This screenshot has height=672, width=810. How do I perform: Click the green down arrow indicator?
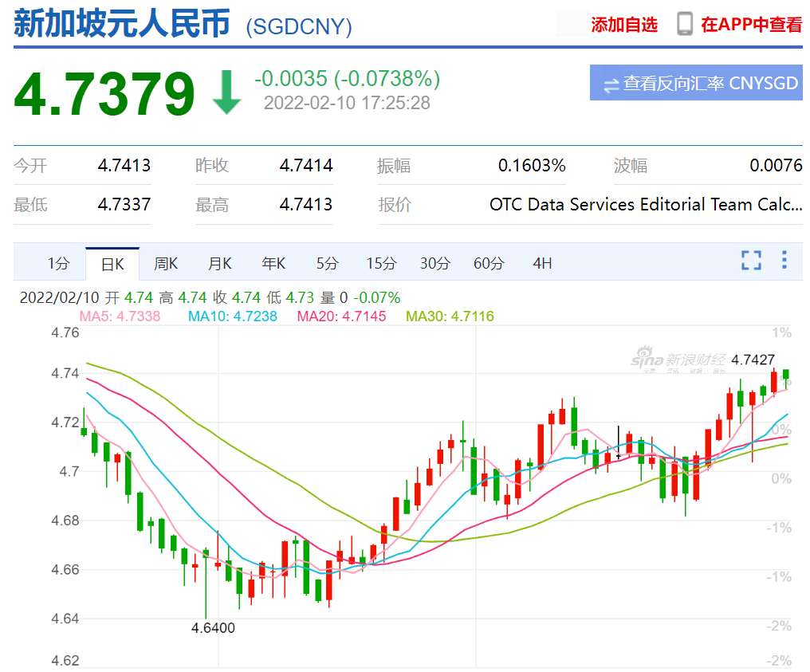[226, 92]
